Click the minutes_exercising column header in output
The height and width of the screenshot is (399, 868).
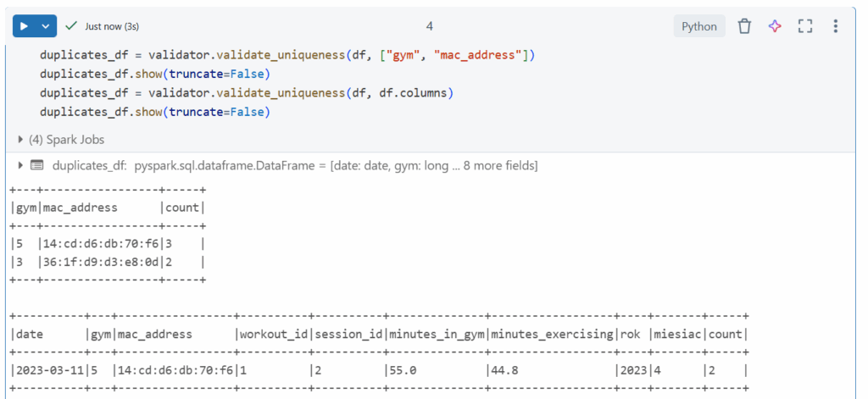click(551, 335)
